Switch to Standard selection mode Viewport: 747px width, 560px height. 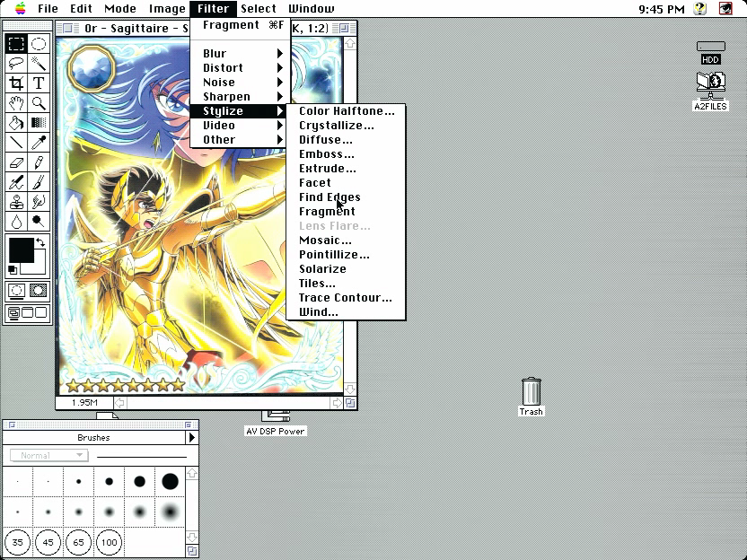click(16, 291)
